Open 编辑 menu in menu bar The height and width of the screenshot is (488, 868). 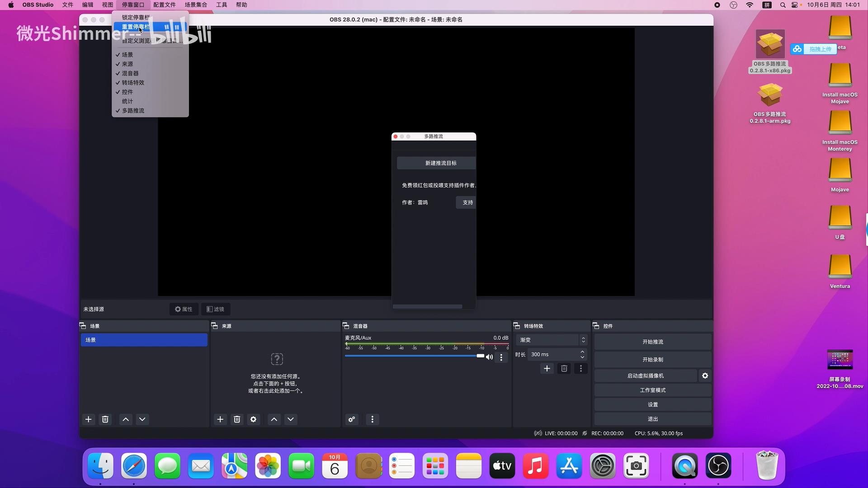pyautogui.click(x=88, y=5)
